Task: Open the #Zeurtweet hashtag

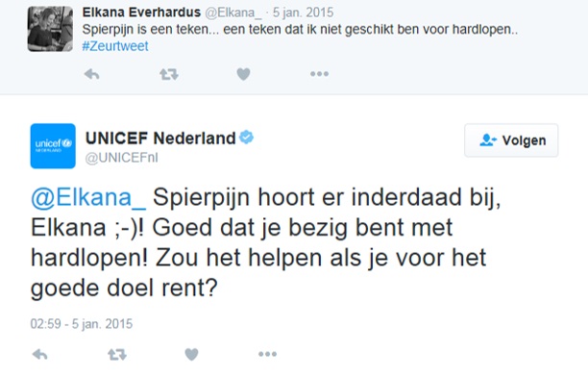Action: coord(115,46)
